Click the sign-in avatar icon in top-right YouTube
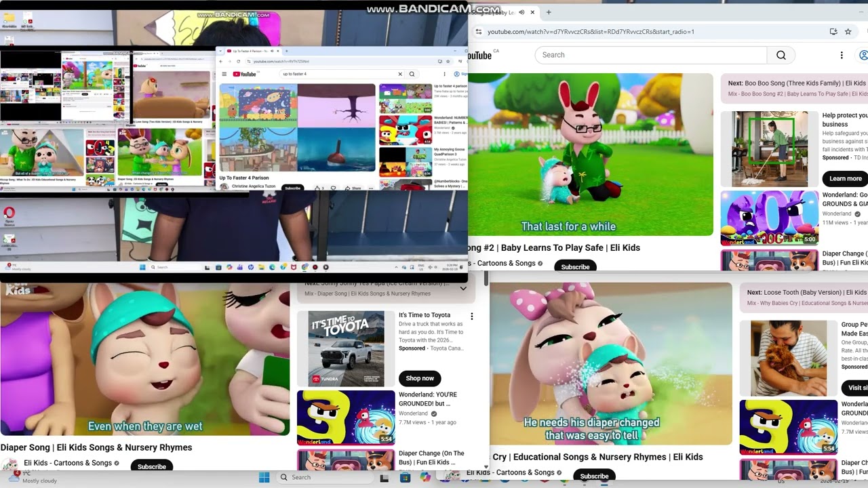Image resolution: width=868 pixels, height=488 pixels. 863,55
